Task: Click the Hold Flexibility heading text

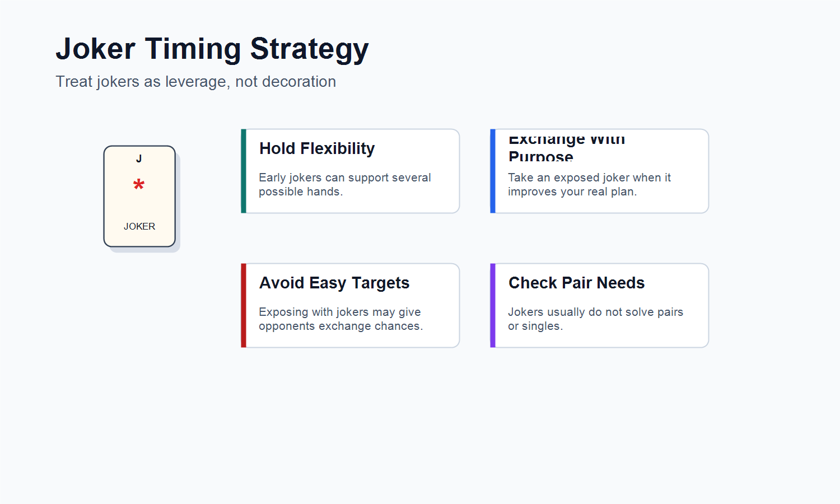Action: click(x=317, y=148)
